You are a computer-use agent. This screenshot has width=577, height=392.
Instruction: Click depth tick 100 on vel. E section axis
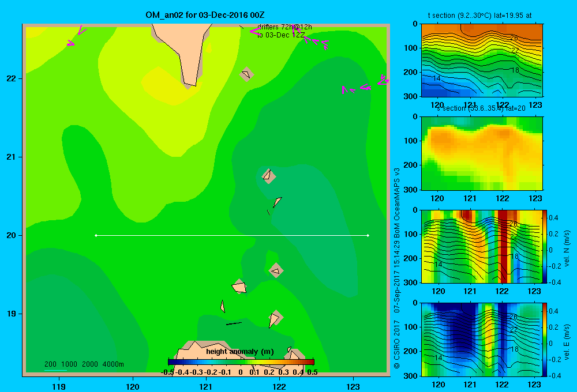[411, 327]
